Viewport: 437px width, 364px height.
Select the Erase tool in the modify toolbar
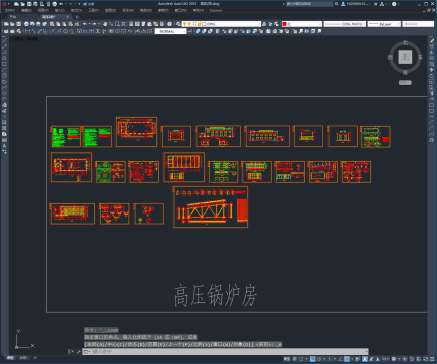(432, 40)
